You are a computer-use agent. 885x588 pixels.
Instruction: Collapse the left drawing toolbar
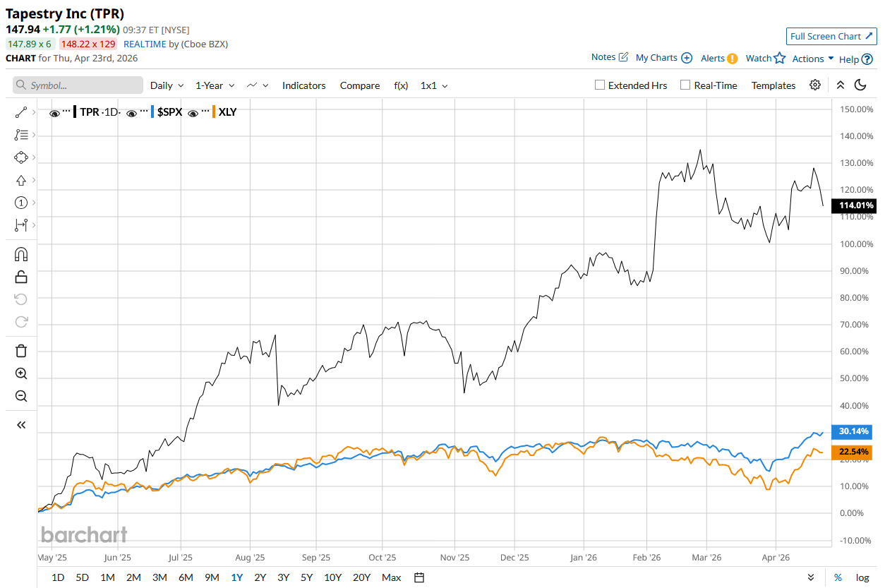tap(21, 425)
